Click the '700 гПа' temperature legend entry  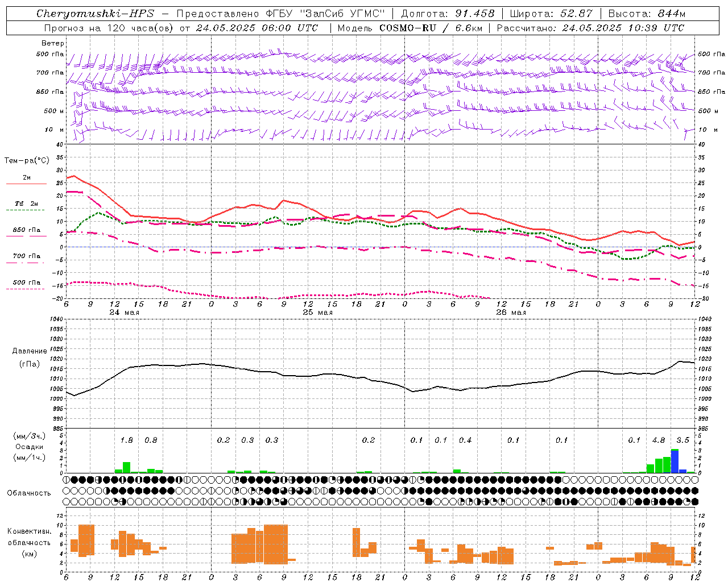tap(27, 256)
